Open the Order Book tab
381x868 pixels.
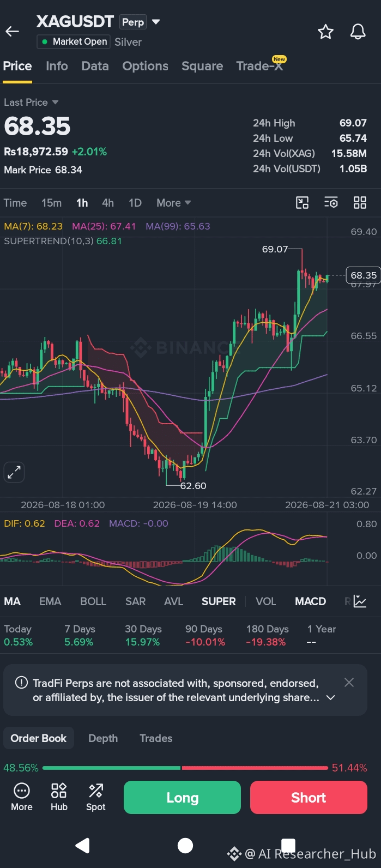coord(39,738)
